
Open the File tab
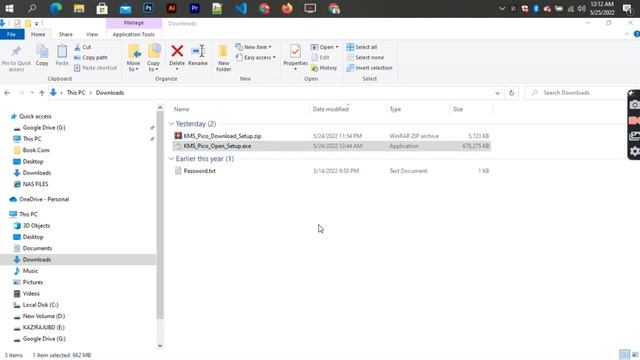[11, 34]
